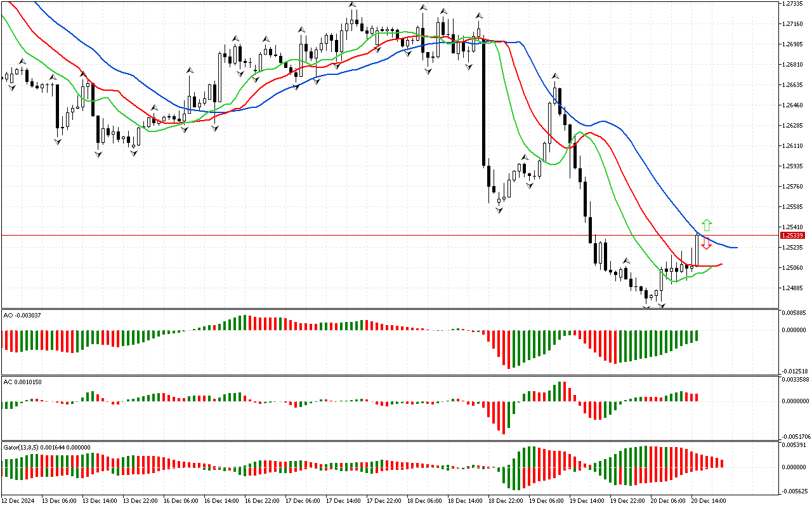812x508 pixels.
Task: Click the 18 Dec 14:00 time label
Action: point(466,501)
